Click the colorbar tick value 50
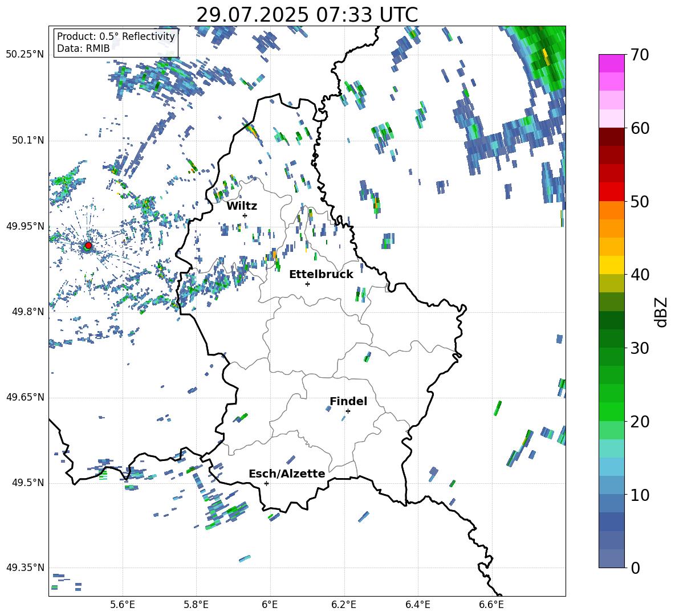The width and height of the screenshot is (675, 616). 640,202
